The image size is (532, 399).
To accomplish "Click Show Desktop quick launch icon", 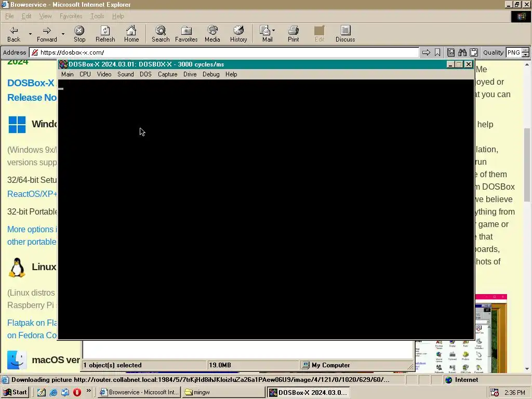I will (42, 392).
